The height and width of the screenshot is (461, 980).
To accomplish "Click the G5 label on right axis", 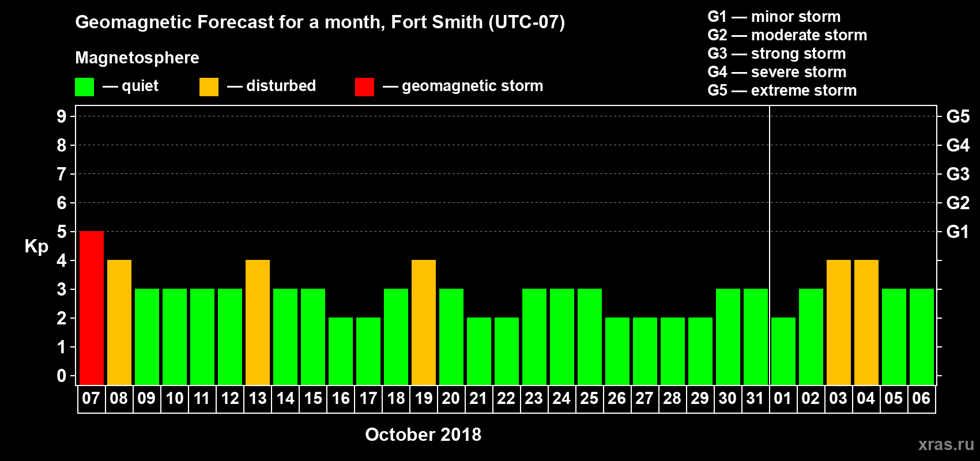I will click(x=958, y=116).
